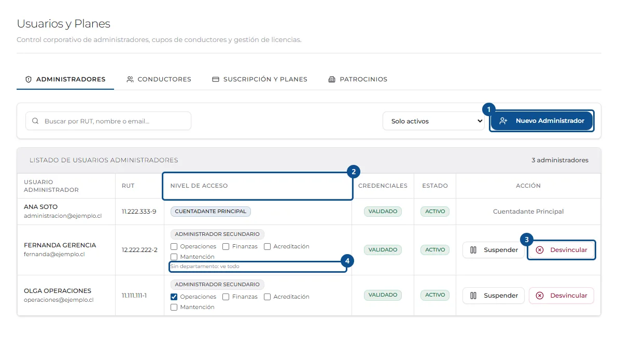Image resolution: width=618 pixels, height=364 pixels.
Task: Click the Cuentadante Principal badge for Ana Soto
Action: click(x=210, y=212)
